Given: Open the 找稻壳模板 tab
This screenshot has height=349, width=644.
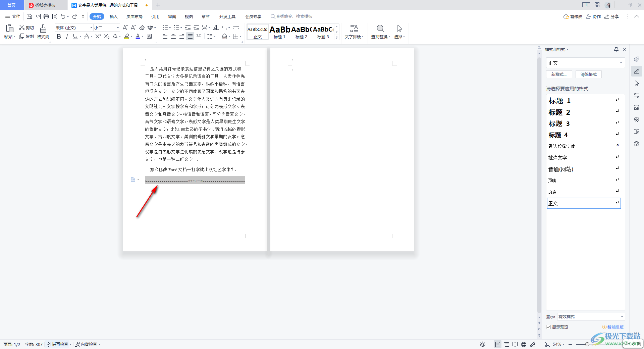Looking at the screenshot, I should pyautogui.click(x=45, y=5).
